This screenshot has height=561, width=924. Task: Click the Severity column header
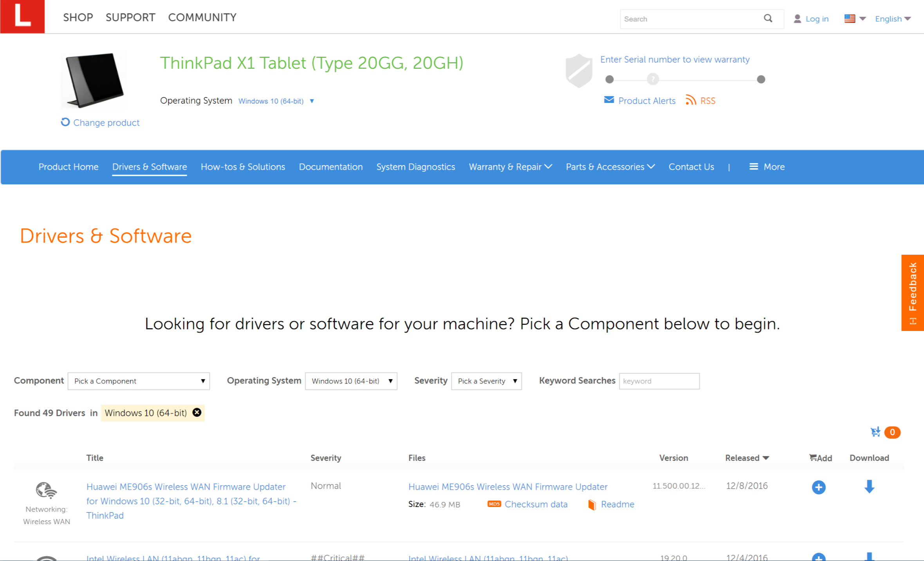pos(326,458)
